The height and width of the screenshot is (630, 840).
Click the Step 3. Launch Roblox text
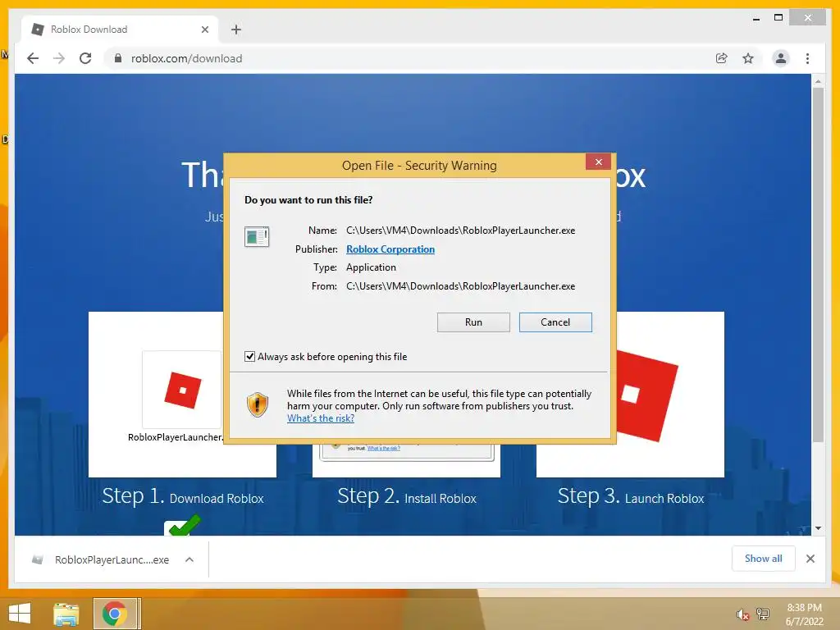coord(631,496)
